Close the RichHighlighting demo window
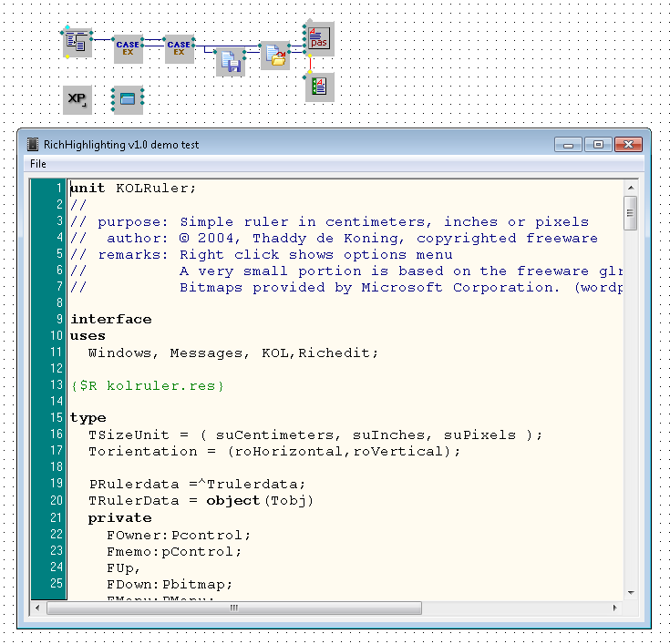Screen dimensions: 670x644 pos(628,144)
